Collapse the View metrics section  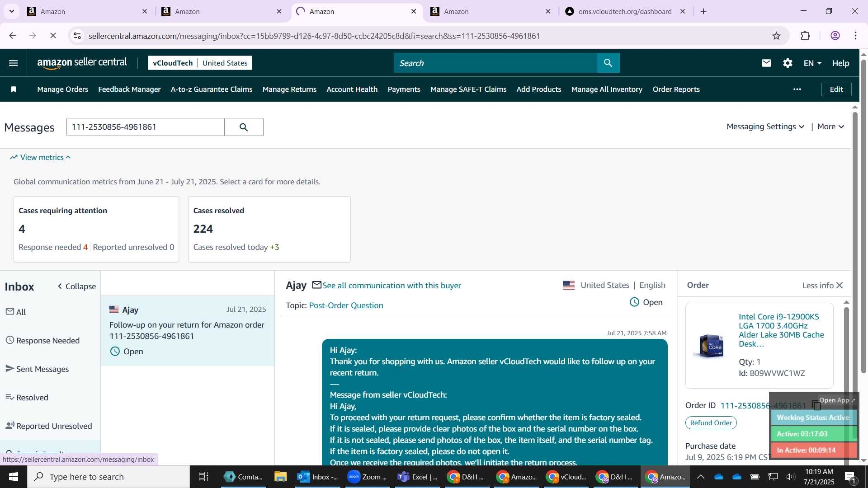tap(40, 157)
